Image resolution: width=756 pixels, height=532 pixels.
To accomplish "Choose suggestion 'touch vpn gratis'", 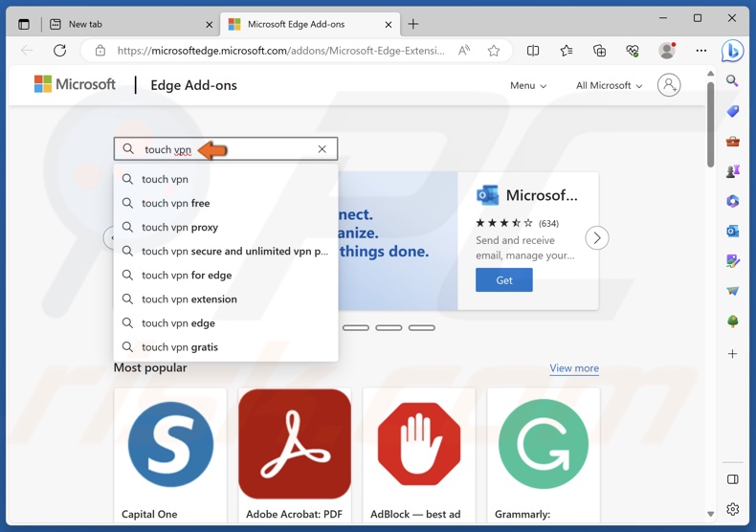I will click(226, 347).
